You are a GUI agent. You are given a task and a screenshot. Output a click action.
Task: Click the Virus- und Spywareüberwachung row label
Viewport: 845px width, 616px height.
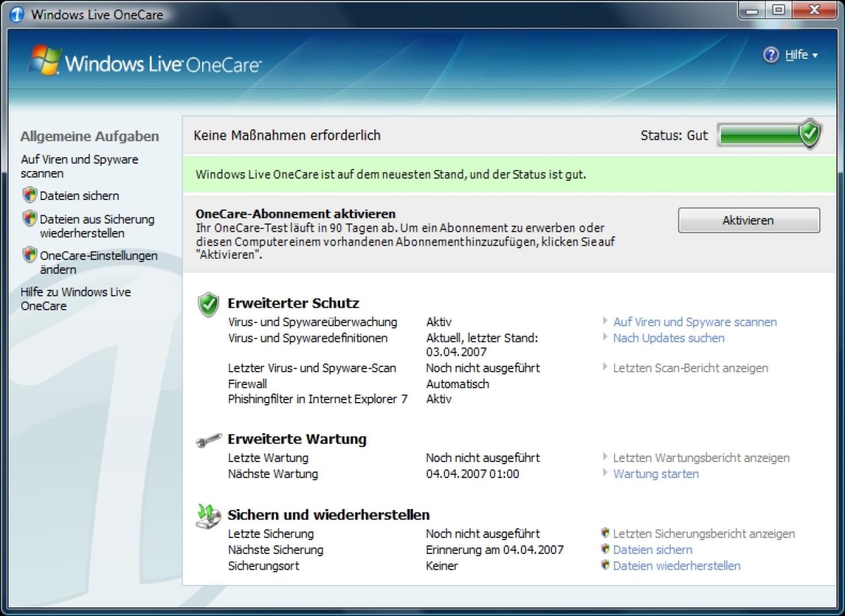click(313, 322)
